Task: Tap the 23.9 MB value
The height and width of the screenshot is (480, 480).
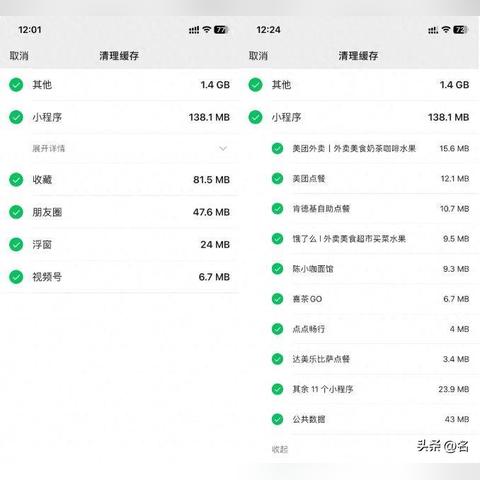Action: 454,389
